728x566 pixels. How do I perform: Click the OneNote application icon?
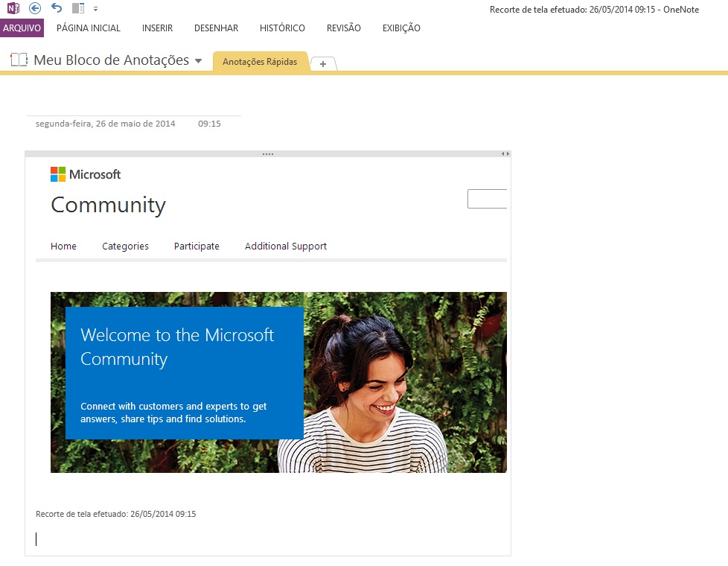point(13,8)
